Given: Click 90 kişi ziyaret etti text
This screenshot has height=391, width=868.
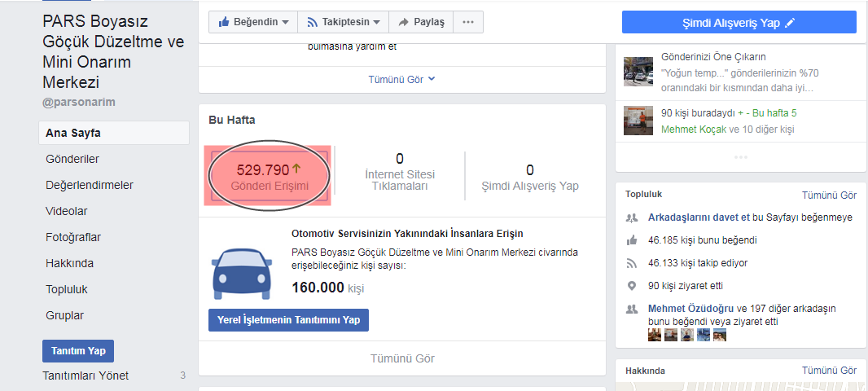Looking at the screenshot, I should pos(686,287).
